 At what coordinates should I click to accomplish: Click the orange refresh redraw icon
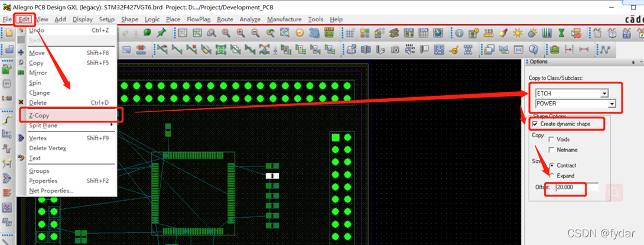coord(300,33)
